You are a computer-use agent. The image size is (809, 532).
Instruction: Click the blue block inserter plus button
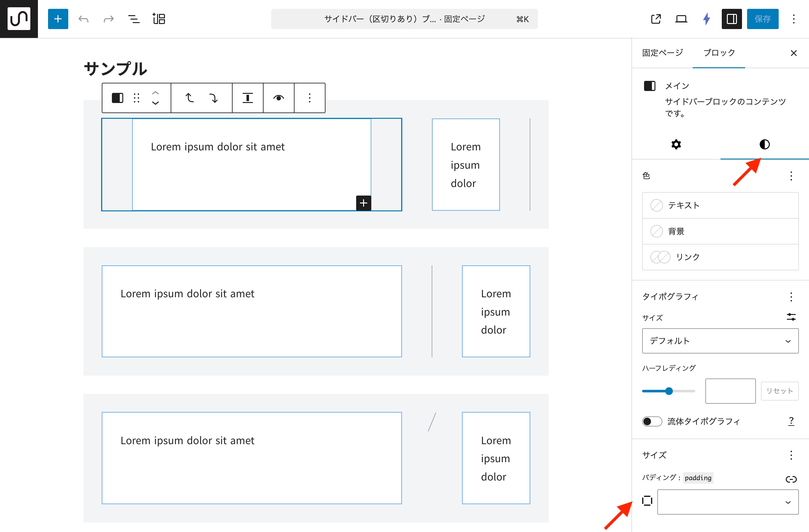(58, 19)
